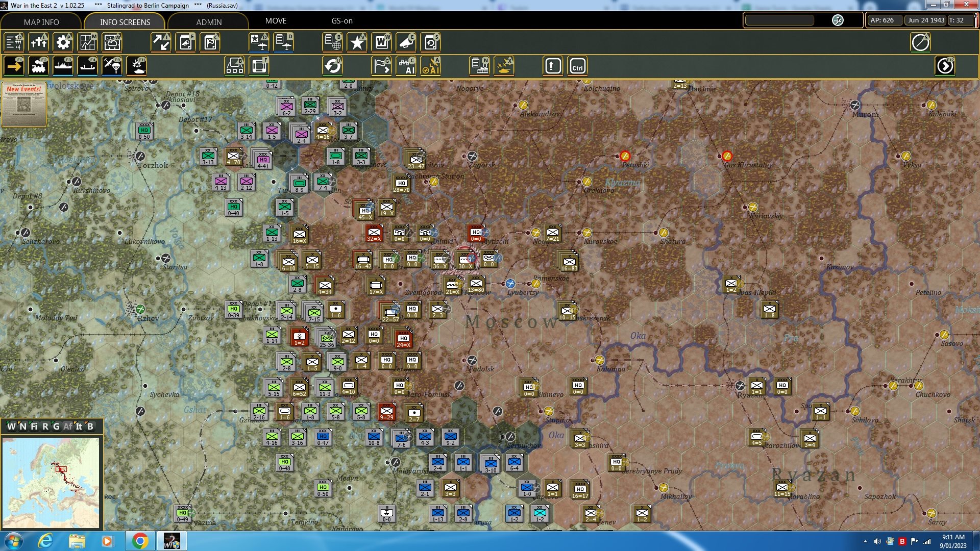
Task: Open the Weather screen icon
Action: point(112,42)
